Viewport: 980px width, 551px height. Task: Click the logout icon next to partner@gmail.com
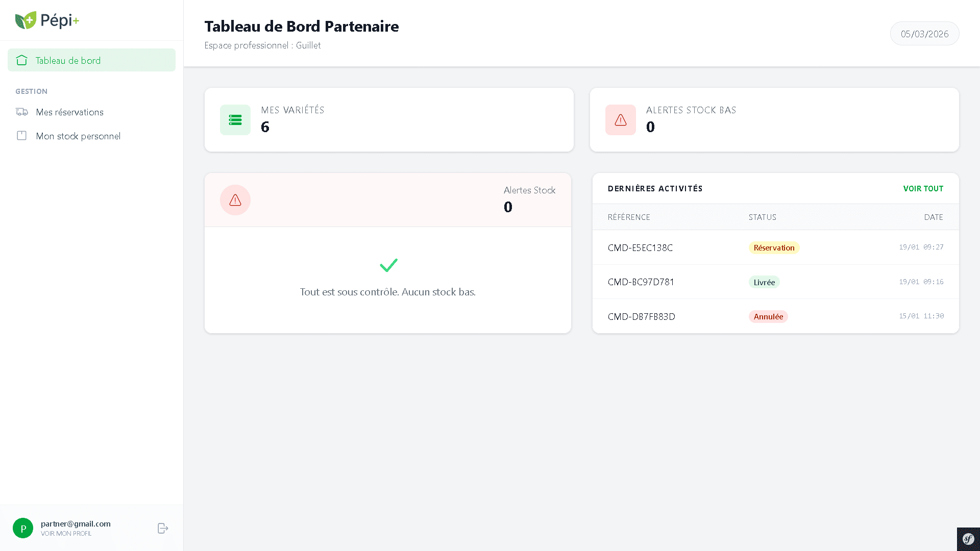[x=162, y=528]
